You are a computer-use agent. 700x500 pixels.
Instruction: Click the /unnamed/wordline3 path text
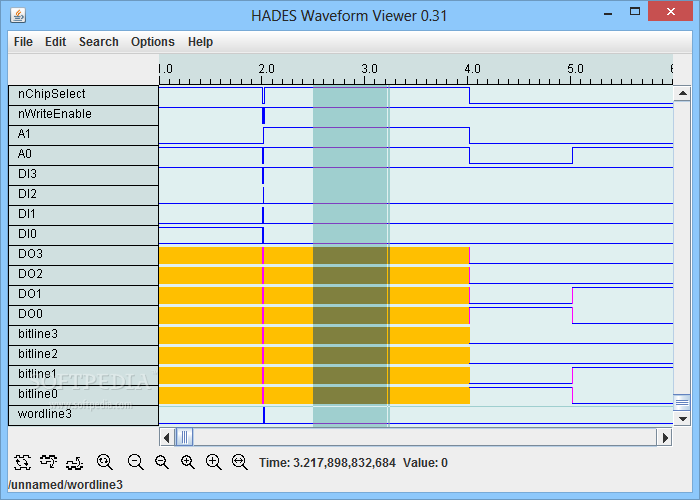pos(65,485)
